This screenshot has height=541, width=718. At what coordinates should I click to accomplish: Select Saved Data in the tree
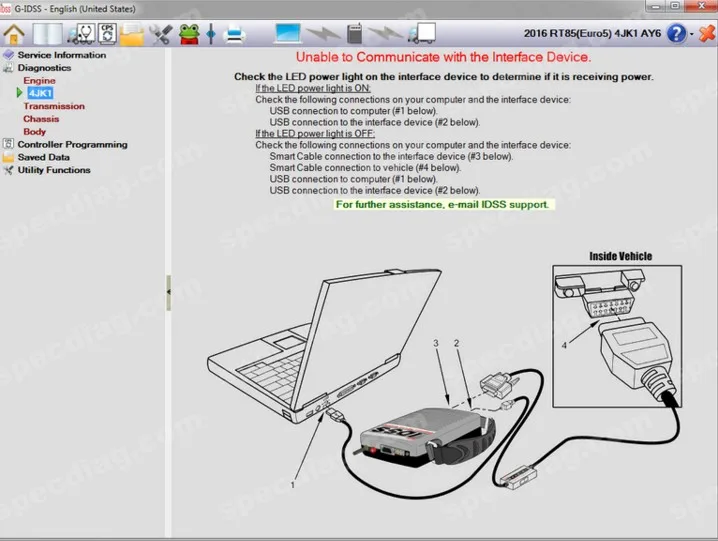pyautogui.click(x=44, y=158)
